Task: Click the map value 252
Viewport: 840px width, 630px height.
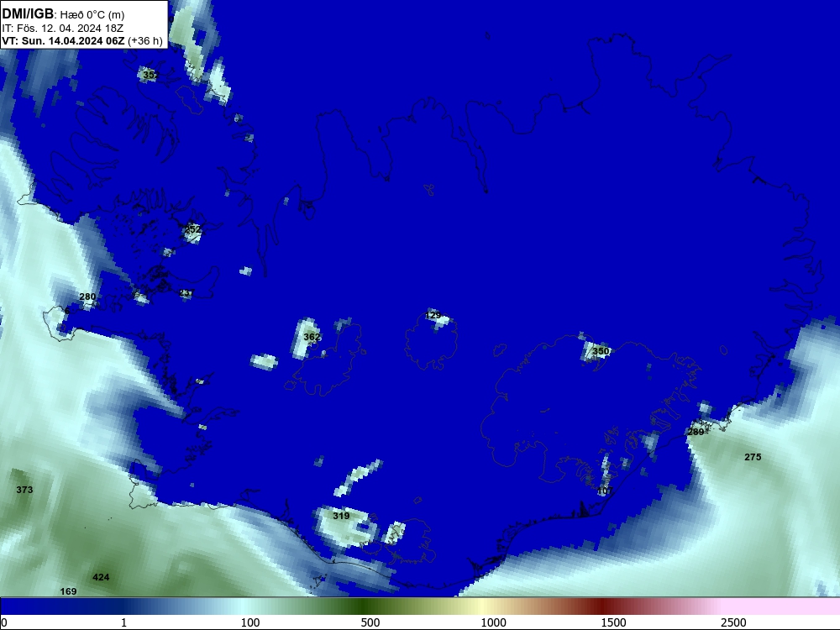Action: tap(192, 230)
